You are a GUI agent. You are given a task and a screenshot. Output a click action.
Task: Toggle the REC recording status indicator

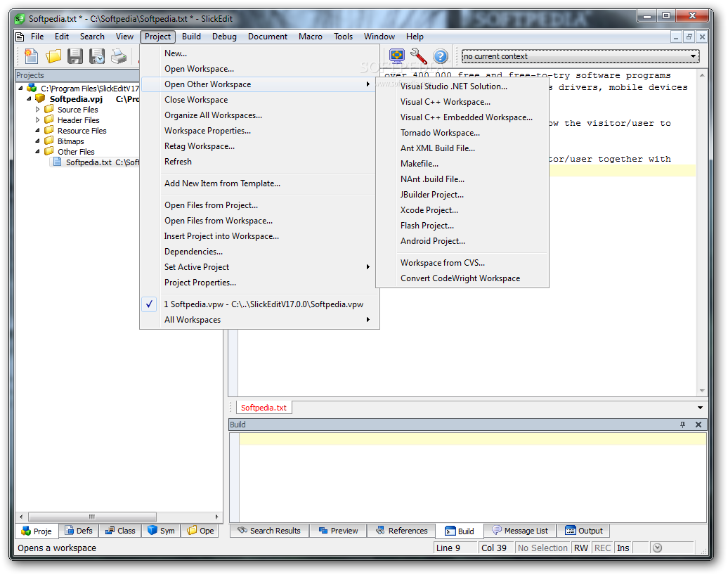tap(602, 548)
